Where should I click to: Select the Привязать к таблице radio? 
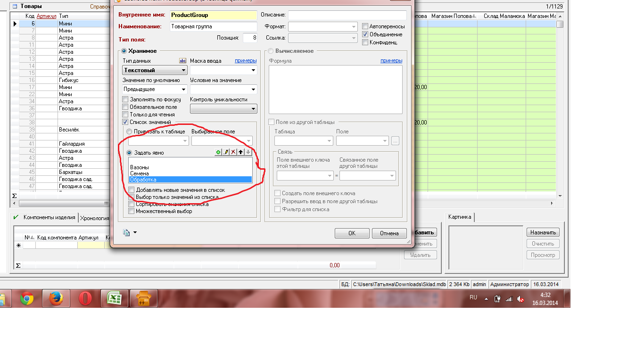click(x=130, y=132)
